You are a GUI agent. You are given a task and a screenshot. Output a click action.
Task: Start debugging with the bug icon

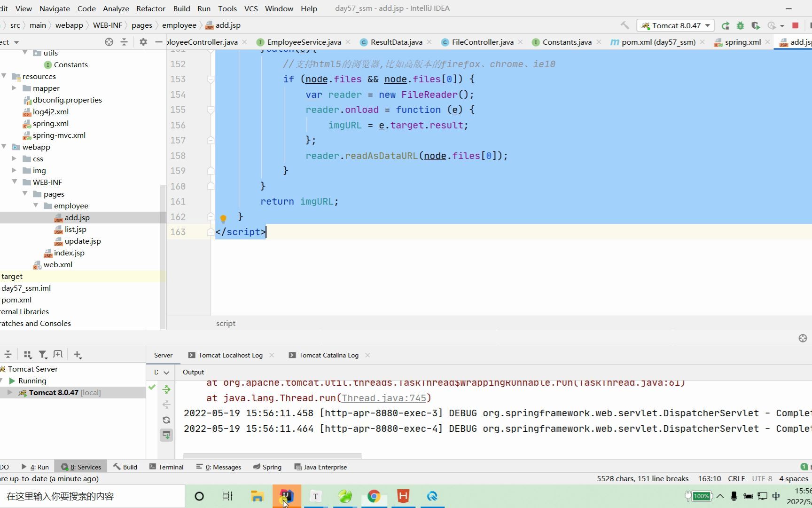[741, 25]
